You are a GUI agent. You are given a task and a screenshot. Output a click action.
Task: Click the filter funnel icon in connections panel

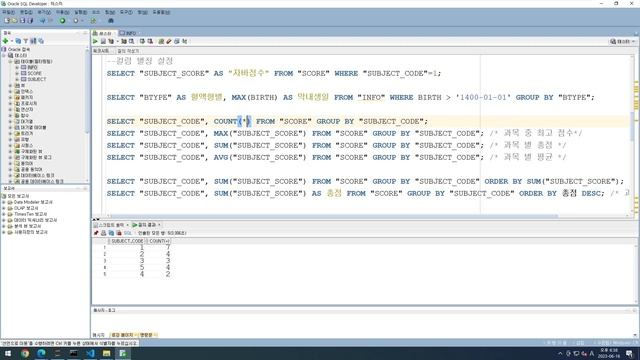26,41
